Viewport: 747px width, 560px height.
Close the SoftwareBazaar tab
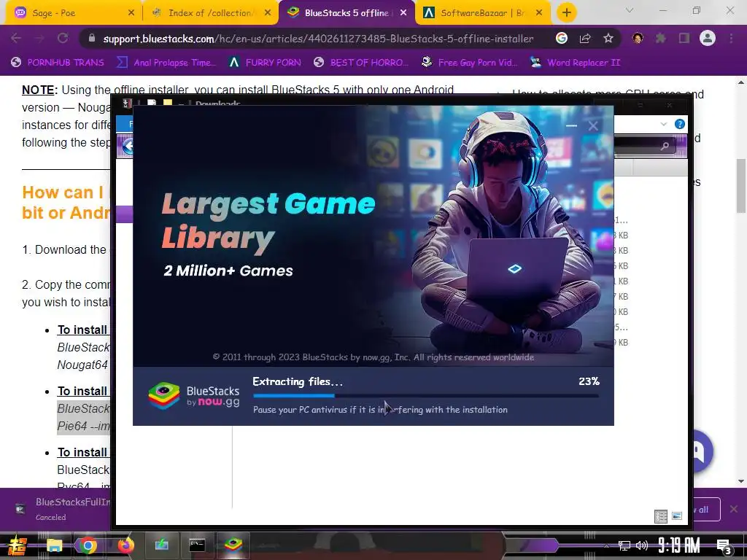[x=539, y=13]
